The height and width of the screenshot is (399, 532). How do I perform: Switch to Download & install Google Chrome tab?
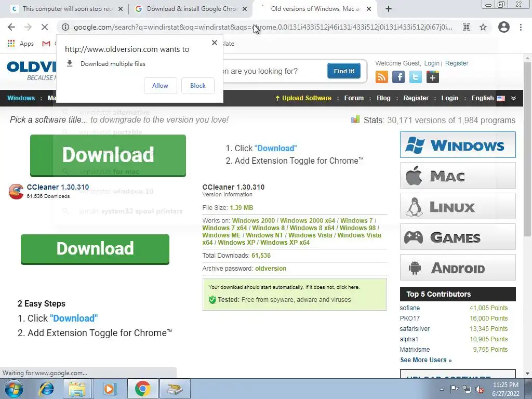pyautogui.click(x=192, y=9)
